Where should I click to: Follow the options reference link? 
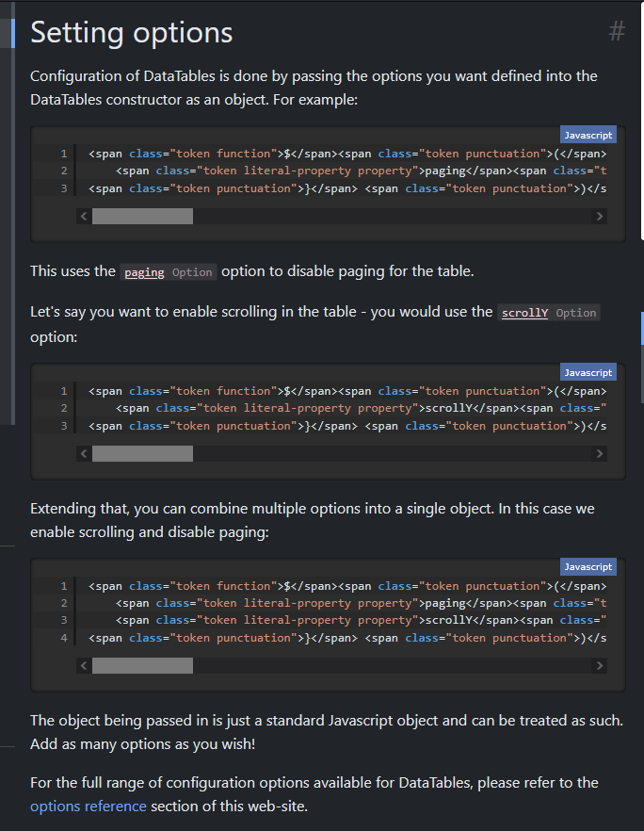(89, 807)
